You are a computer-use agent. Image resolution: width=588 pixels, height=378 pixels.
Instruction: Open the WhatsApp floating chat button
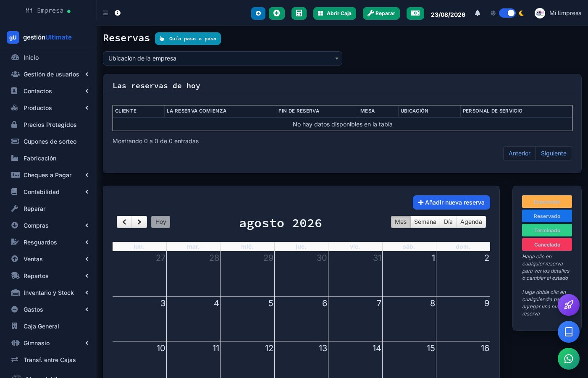point(569,359)
